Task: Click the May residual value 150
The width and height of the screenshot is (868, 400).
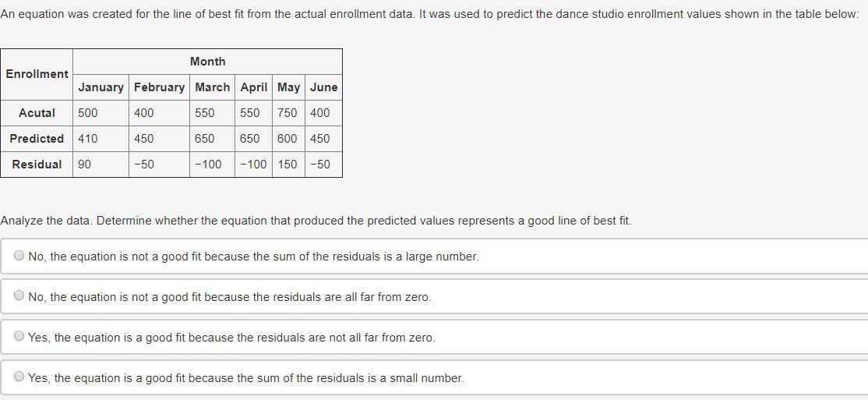Action: [x=287, y=165]
